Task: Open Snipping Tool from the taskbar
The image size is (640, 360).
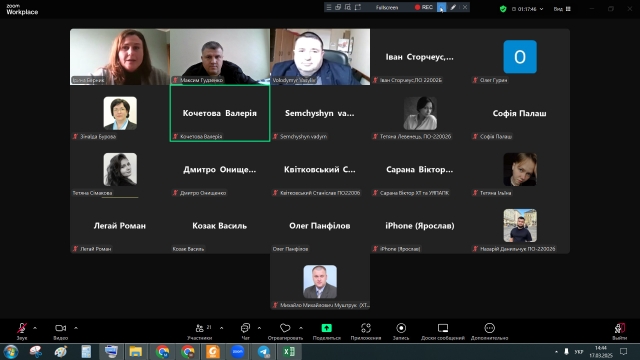Action: point(36,351)
